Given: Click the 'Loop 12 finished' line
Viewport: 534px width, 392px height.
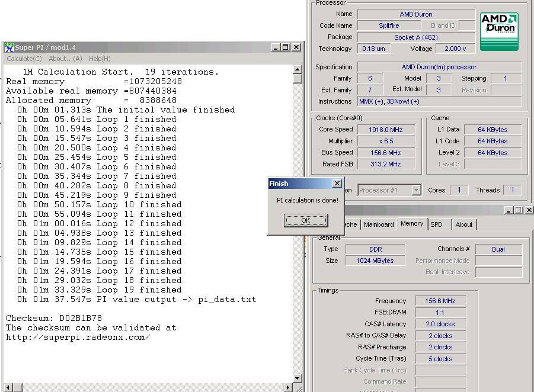Looking at the screenshot, I should pos(100,224).
